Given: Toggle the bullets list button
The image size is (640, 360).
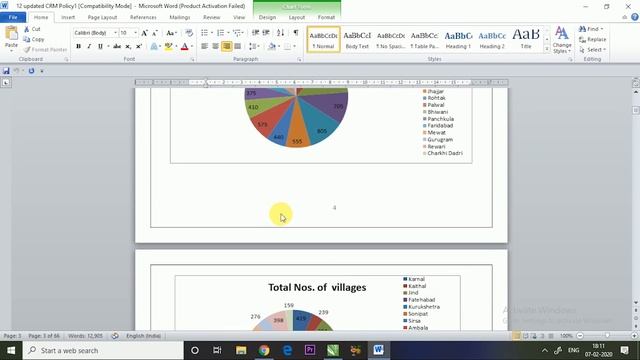Looking at the screenshot, I should coord(204,33).
